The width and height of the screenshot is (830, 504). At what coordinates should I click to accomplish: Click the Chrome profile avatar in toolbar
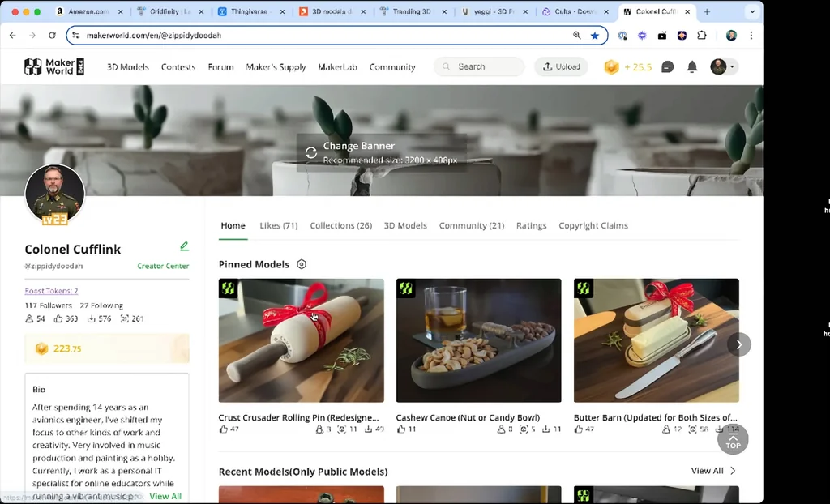[x=732, y=36]
